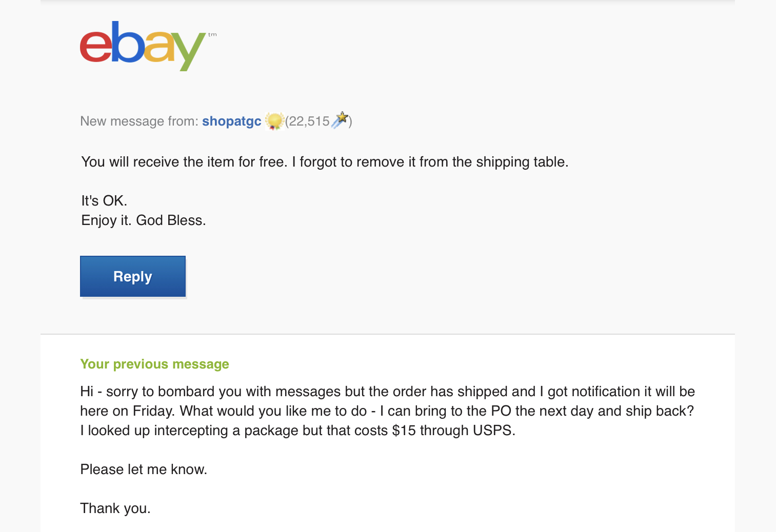
Task: Click the shooting star feedback icon
Action: 340,120
